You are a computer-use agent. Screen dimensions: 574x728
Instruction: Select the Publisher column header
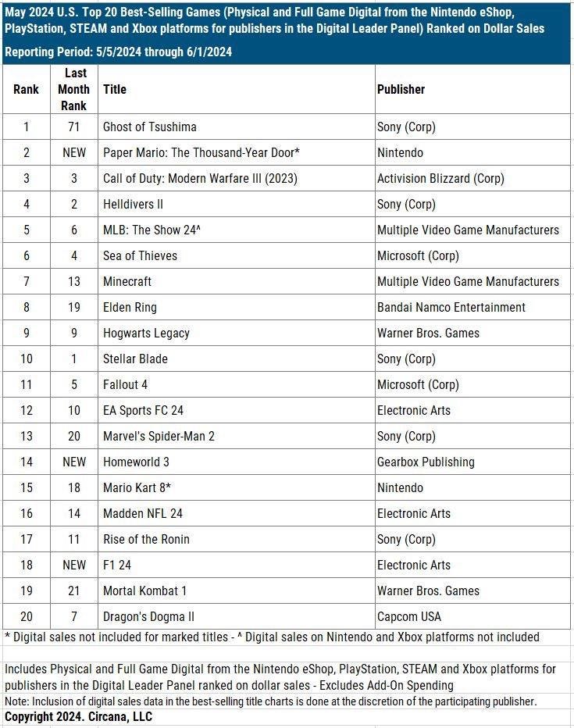(401, 89)
